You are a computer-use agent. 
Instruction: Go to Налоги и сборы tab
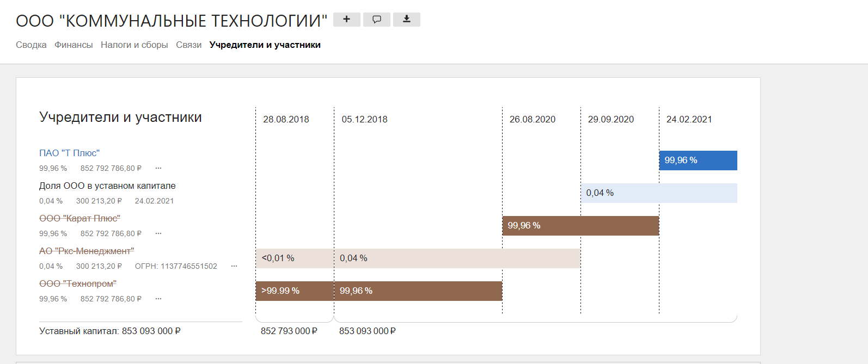[134, 45]
